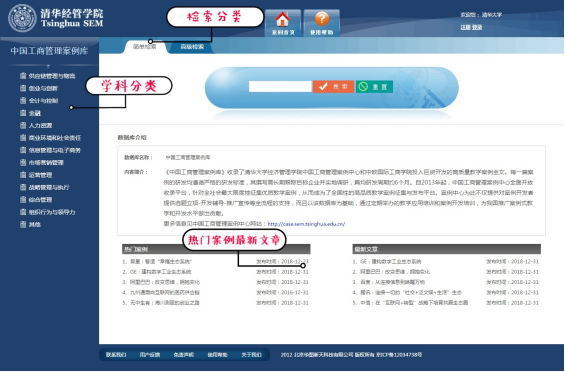The height and width of the screenshot is (372, 565).
Task: Open hot case 3 阿里巴巴
Action: point(165,282)
